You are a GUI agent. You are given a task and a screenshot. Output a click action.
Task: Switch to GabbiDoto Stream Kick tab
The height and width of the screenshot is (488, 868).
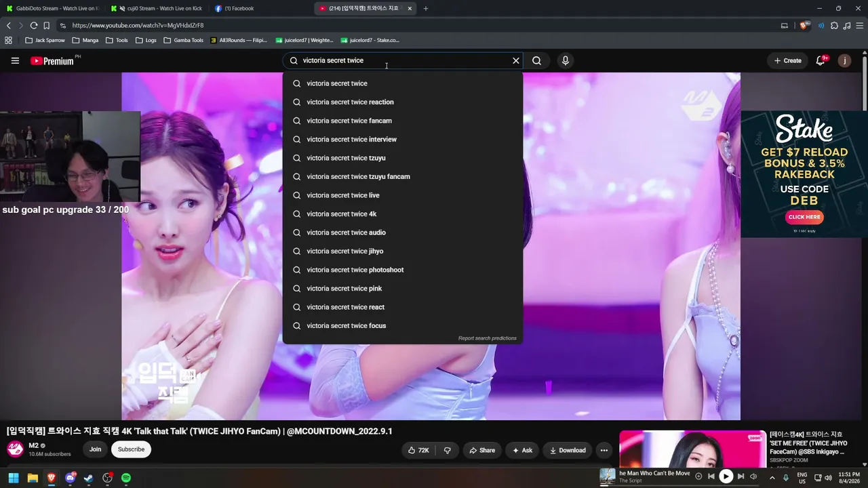(53, 8)
